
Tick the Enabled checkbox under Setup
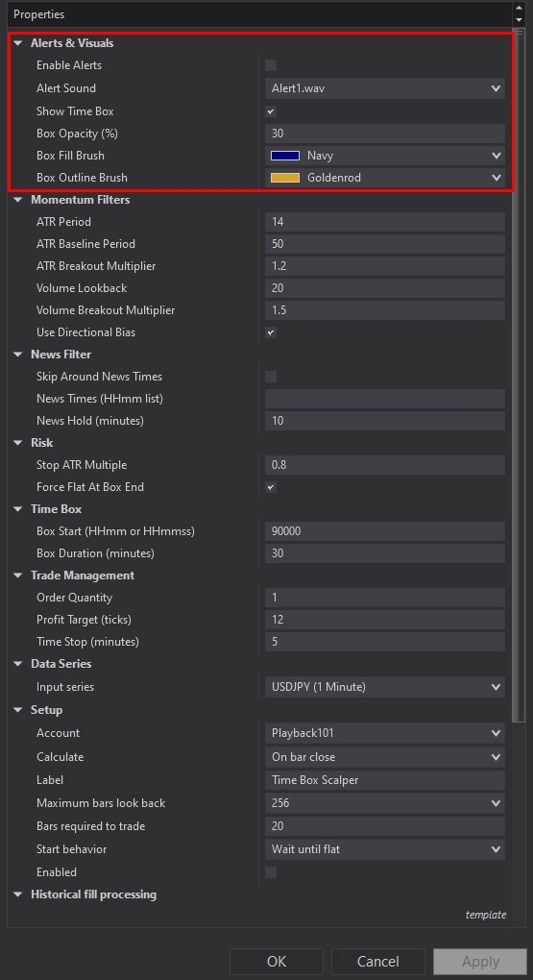pos(271,872)
